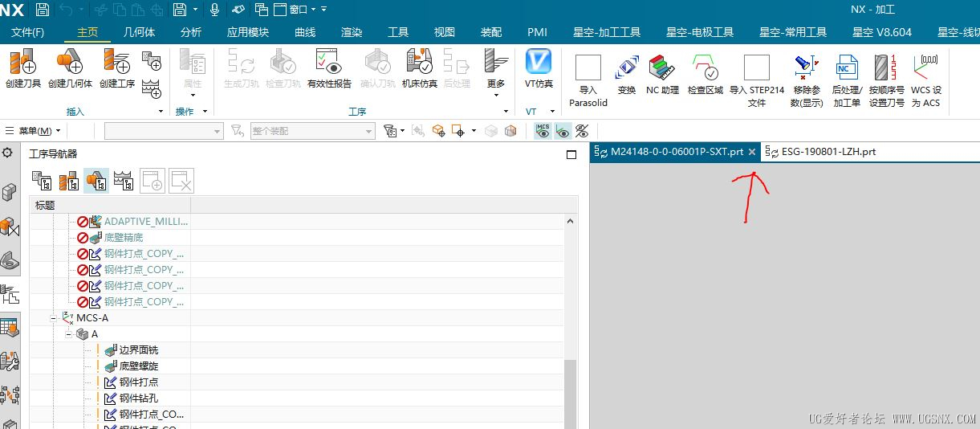The width and height of the screenshot is (980, 429).
Task: Toggle the MCS display eye icon
Action: 543,131
